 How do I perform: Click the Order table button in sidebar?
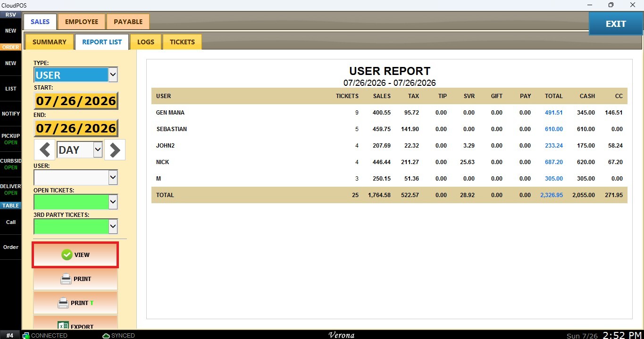coord(10,247)
